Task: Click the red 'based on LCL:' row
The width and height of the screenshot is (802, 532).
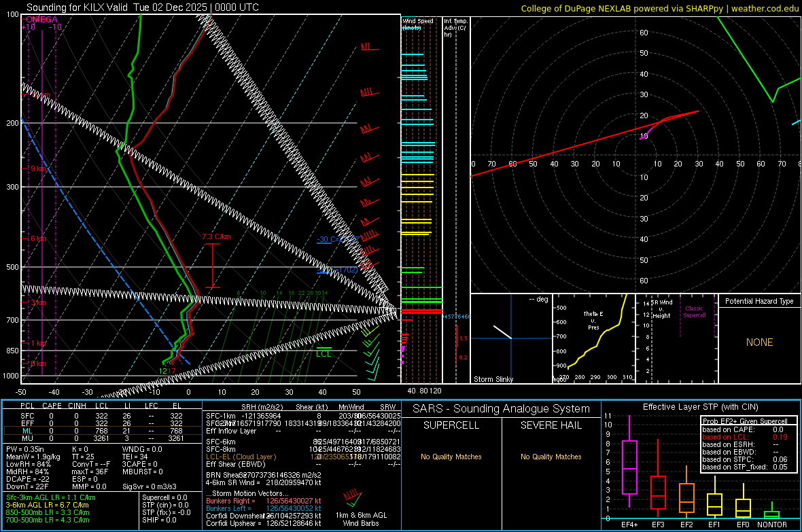Action: pyautogui.click(x=745, y=437)
